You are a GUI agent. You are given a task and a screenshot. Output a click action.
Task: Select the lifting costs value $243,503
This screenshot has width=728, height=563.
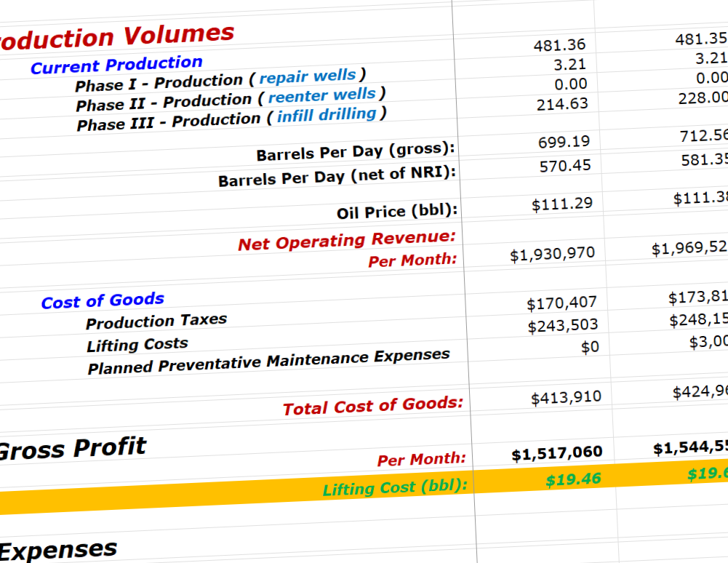[x=563, y=326]
